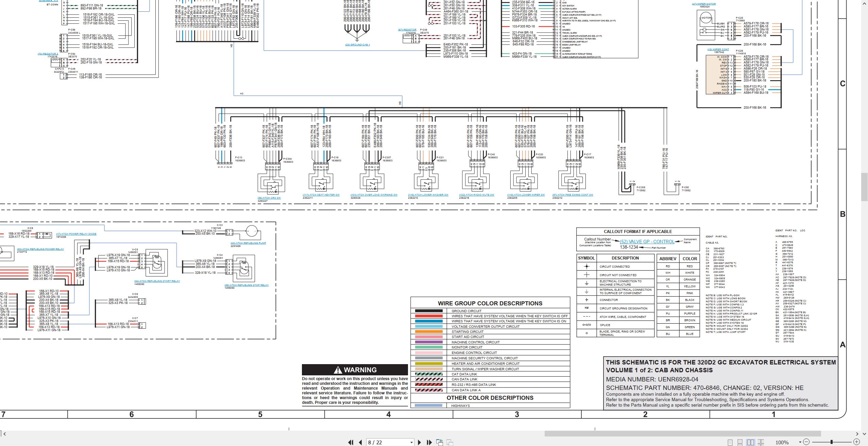Follow the (20) GROUND-CAB 1 link

(x=357, y=45)
